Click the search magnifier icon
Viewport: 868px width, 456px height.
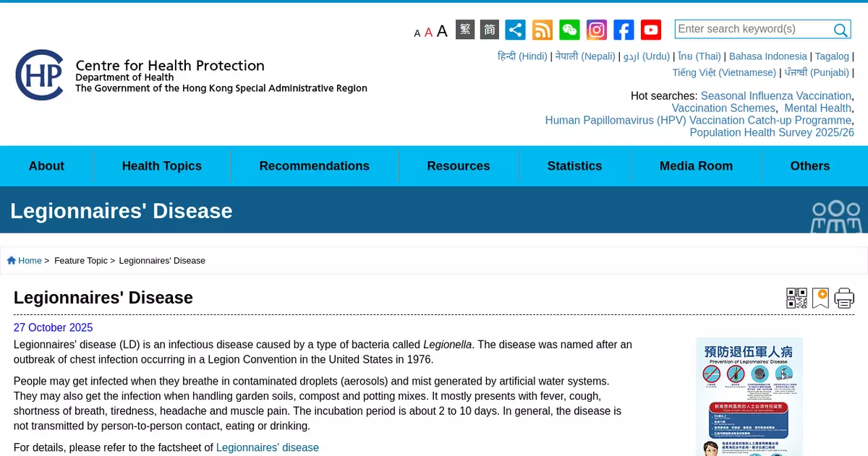coord(841,30)
